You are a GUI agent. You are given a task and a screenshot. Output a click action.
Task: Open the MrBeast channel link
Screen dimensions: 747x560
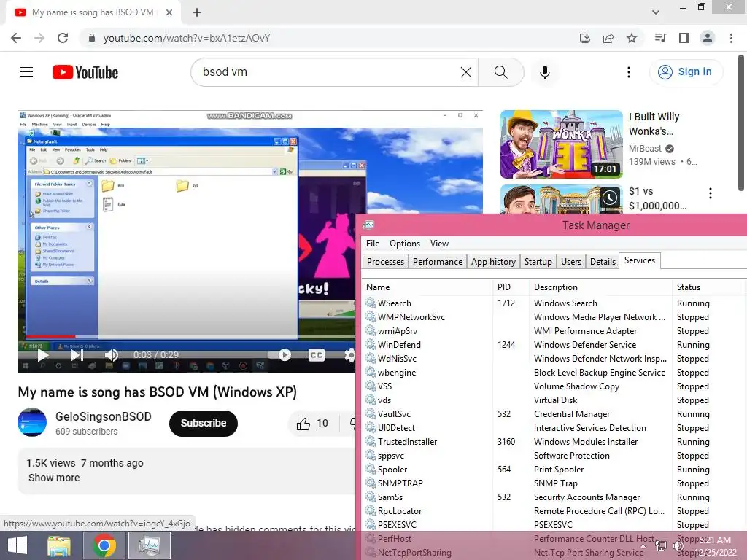pos(645,149)
